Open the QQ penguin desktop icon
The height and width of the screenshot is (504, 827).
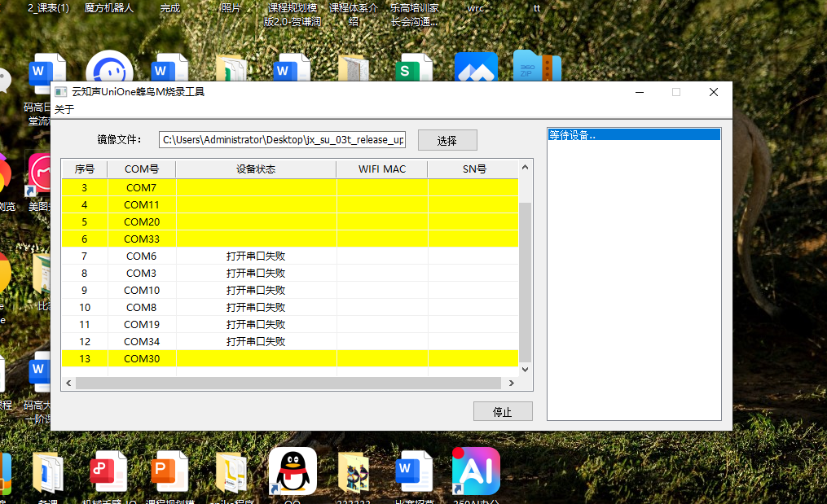pos(293,470)
